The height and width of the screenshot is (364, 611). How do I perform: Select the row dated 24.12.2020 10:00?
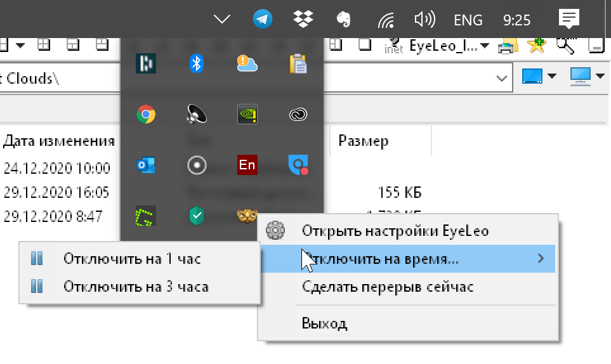pyautogui.click(x=57, y=168)
